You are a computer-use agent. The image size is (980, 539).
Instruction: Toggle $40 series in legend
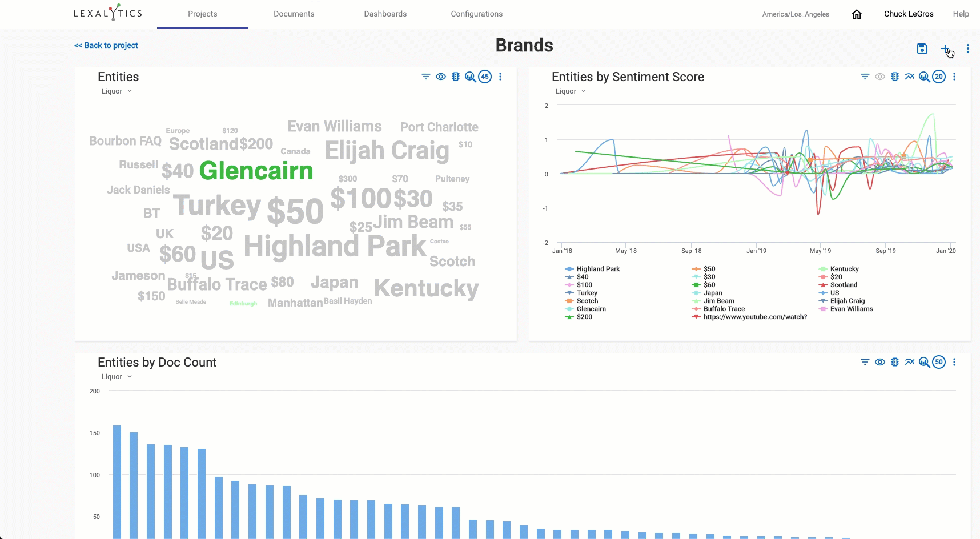(x=577, y=277)
